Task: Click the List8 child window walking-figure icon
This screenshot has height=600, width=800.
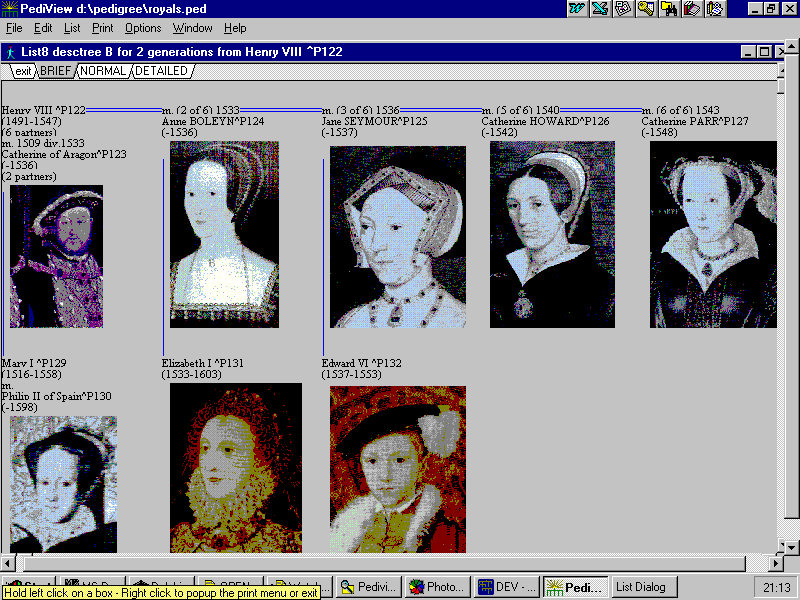Action: 10,52
